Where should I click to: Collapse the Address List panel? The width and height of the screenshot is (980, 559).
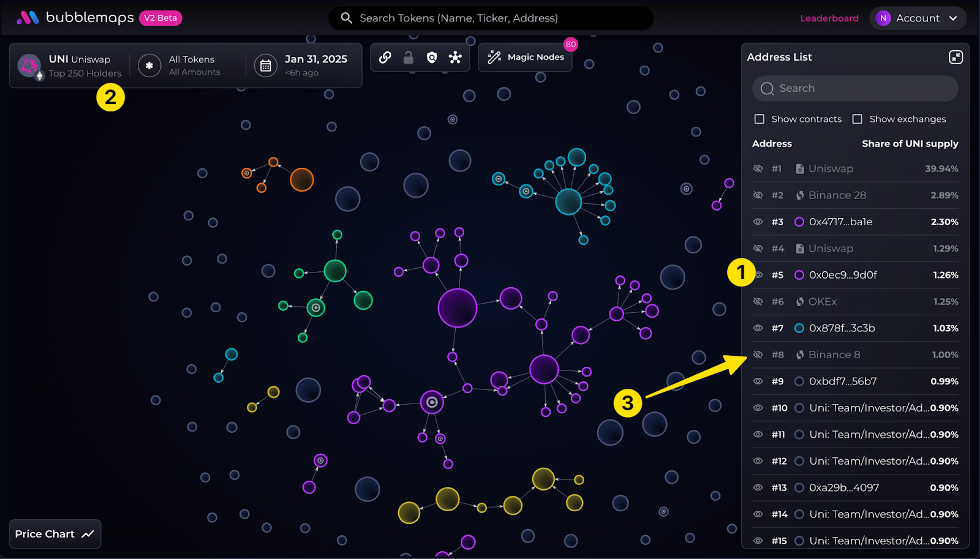tap(956, 57)
